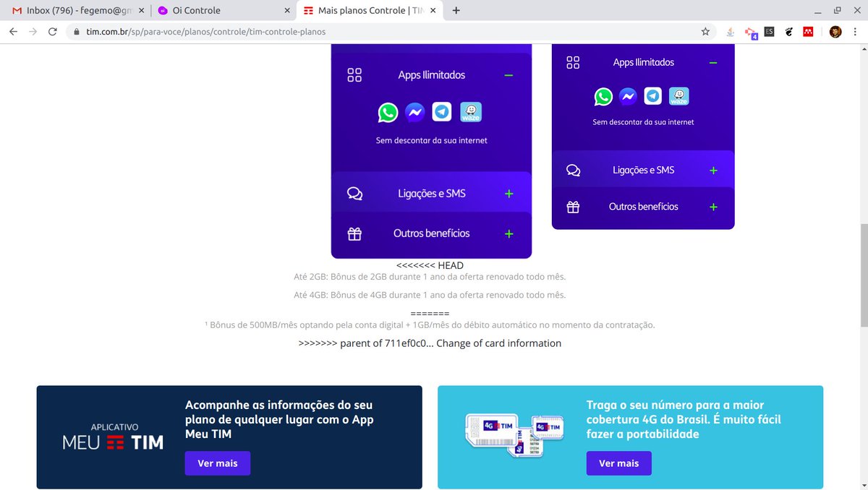Screen dimensions: 868x490
Task: Close the Gmail Inbox tab
Action: pos(140,11)
